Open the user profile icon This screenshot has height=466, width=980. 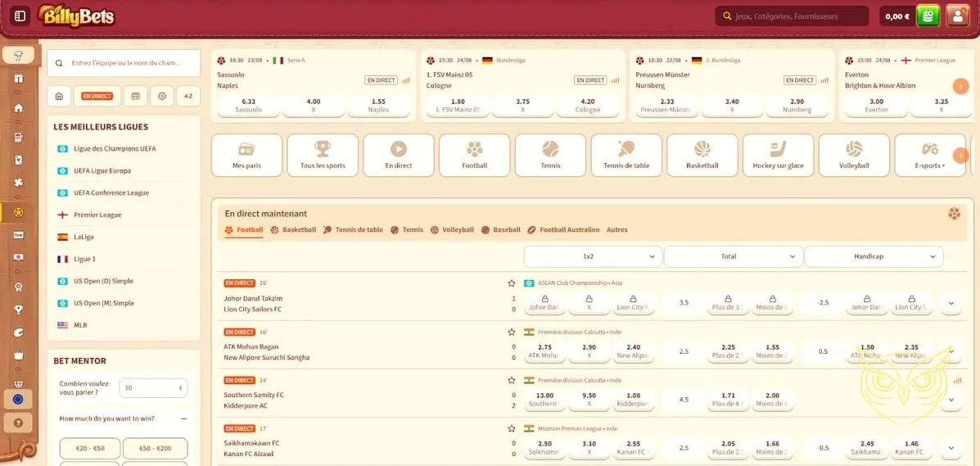coord(957,16)
